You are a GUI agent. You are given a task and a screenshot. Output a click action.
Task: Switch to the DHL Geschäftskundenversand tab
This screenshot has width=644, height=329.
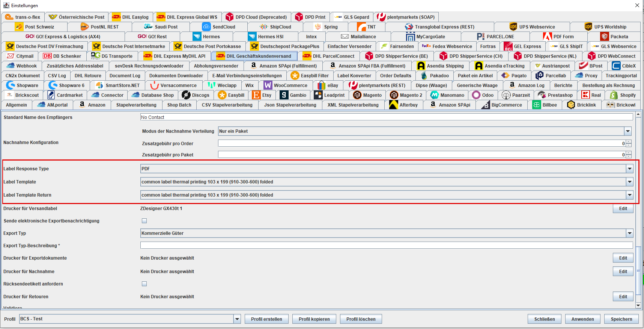(254, 56)
